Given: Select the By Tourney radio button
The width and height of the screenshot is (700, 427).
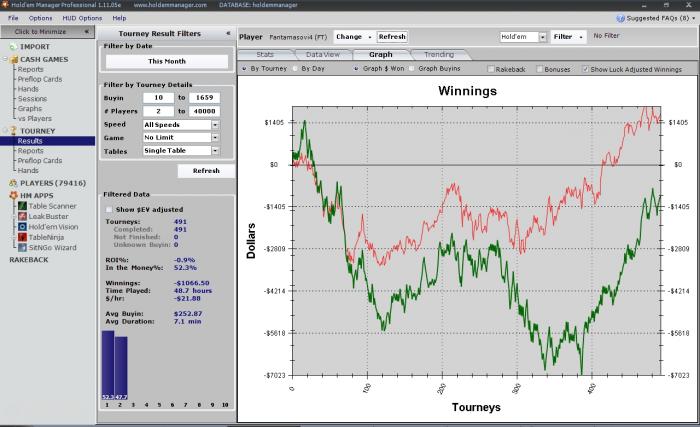Looking at the screenshot, I should (244, 69).
